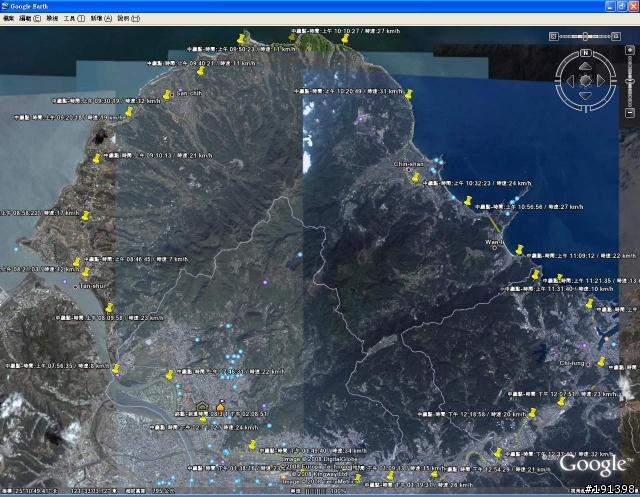Image resolution: width=640 pixels, height=497 pixels.
Task: Select the yellow pushpin labeled 12:18:58
Action: (x=532, y=413)
